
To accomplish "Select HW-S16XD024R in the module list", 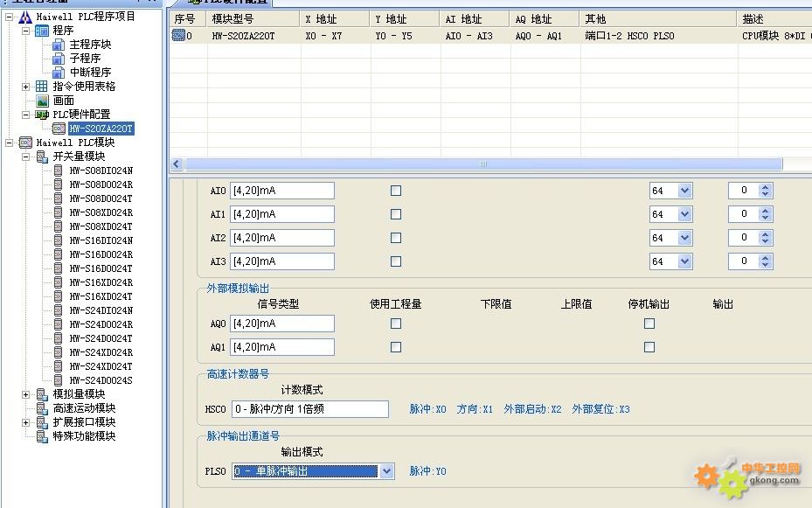I will (x=101, y=282).
